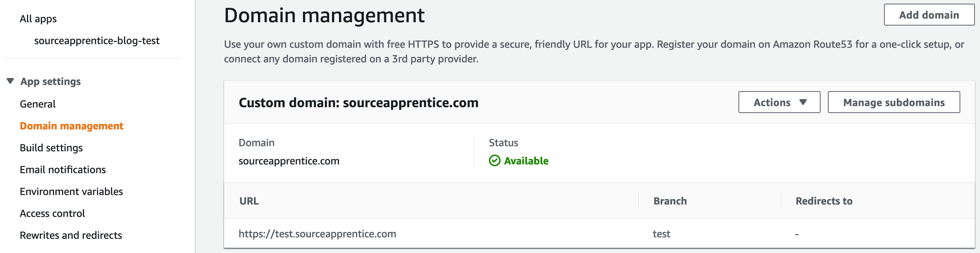Open the Actions dropdown menu

coord(779,102)
